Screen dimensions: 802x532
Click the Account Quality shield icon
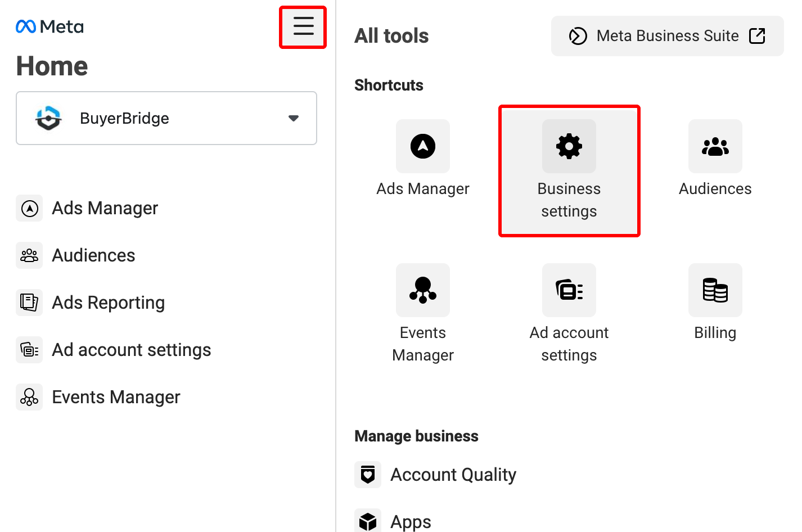[x=368, y=475]
